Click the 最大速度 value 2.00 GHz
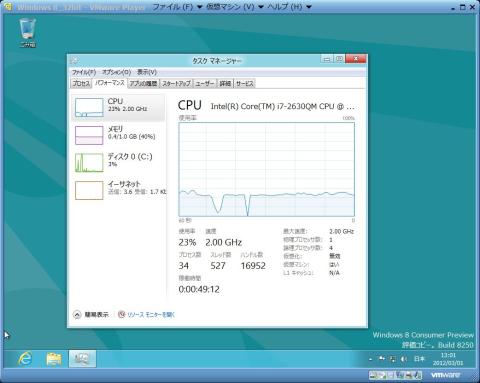The image size is (480, 383). pyautogui.click(x=342, y=231)
